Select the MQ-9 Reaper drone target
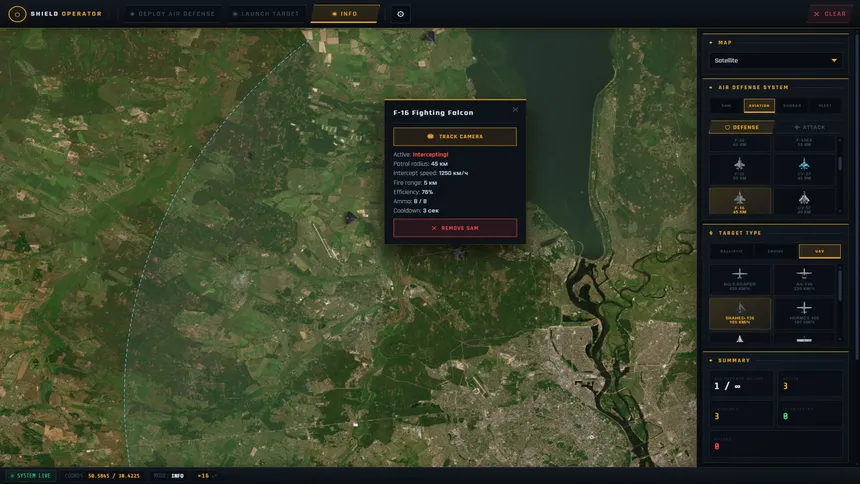Image resolution: width=860 pixels, height=484 pixels. pos(739,279)
